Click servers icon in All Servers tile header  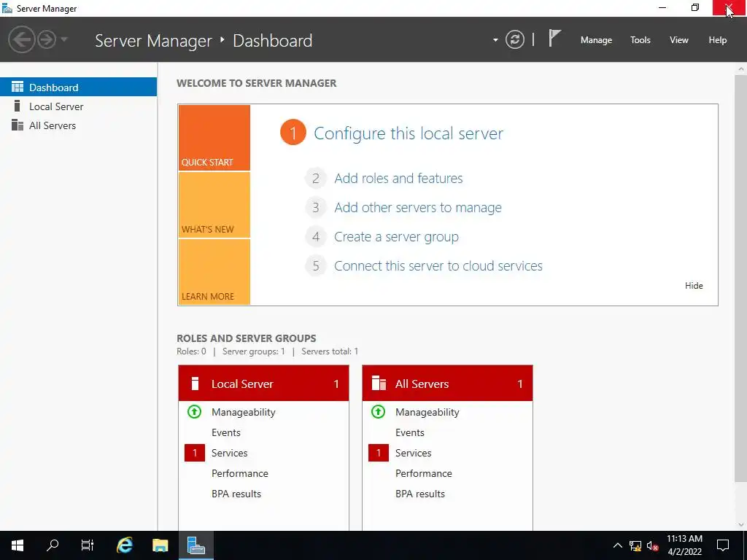(379, 384)
